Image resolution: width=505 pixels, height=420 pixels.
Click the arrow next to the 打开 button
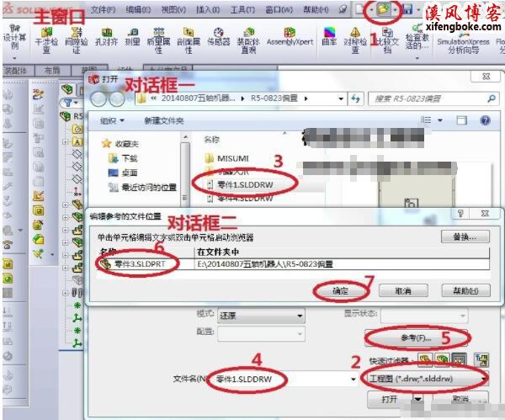[x=417, y=400]
